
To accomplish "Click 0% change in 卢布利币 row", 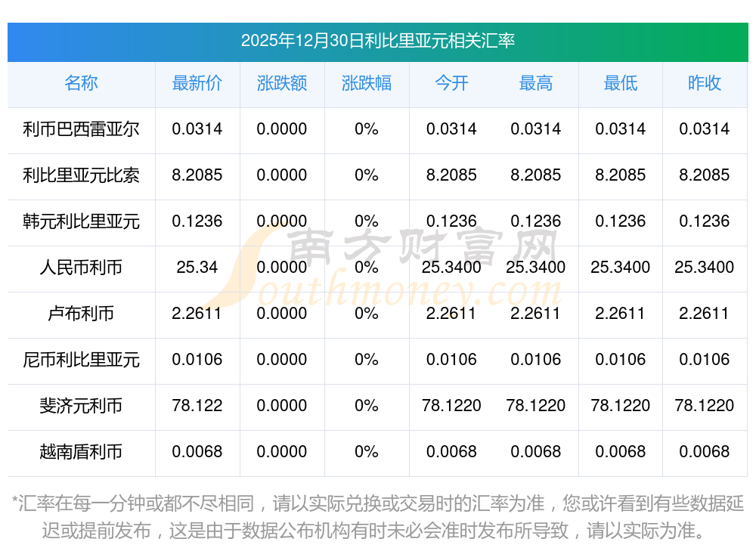I will 367,314.
